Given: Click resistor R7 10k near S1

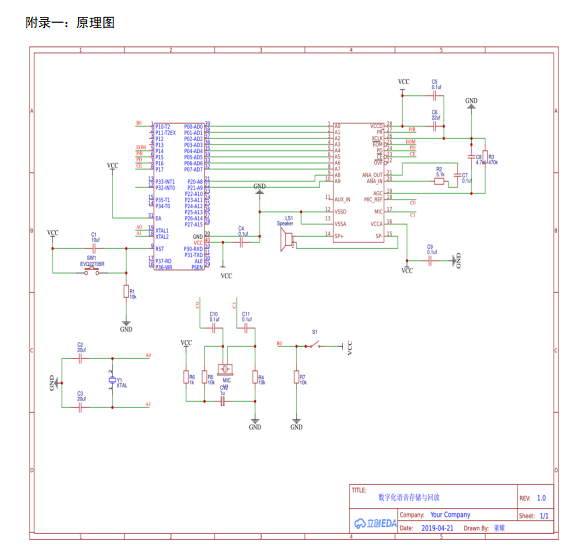Looking at the screenshot, I should pos(297,377).
